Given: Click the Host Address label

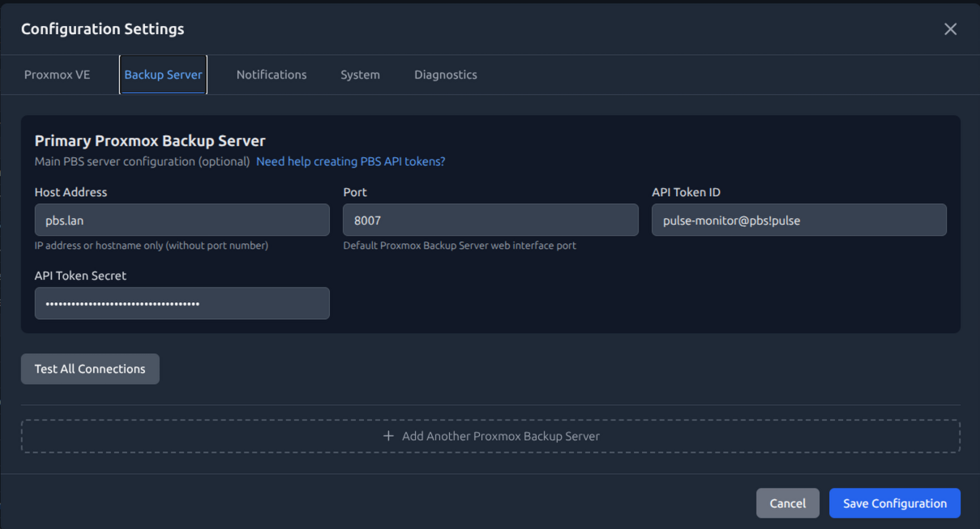Looking at the screenshot, I should point(71,192).
